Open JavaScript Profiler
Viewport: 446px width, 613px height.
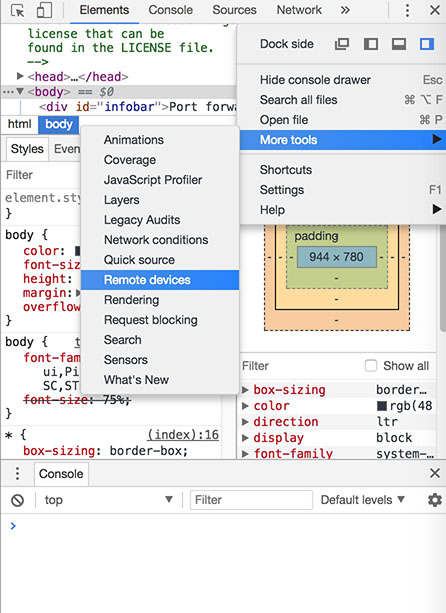click(x=160, y=180)
